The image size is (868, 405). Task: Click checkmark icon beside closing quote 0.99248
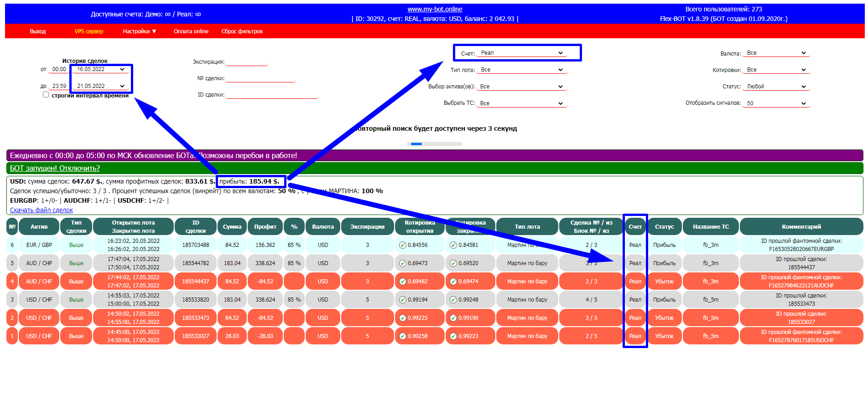[453, 300]
